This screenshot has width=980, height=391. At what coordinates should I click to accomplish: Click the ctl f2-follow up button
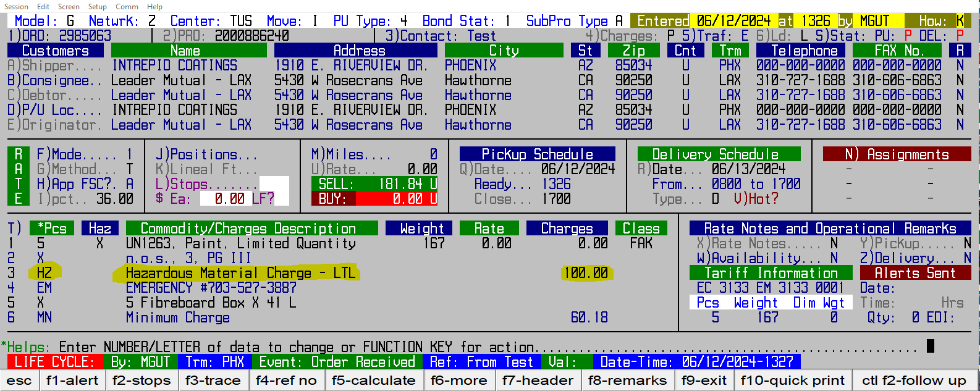point(913,380)
